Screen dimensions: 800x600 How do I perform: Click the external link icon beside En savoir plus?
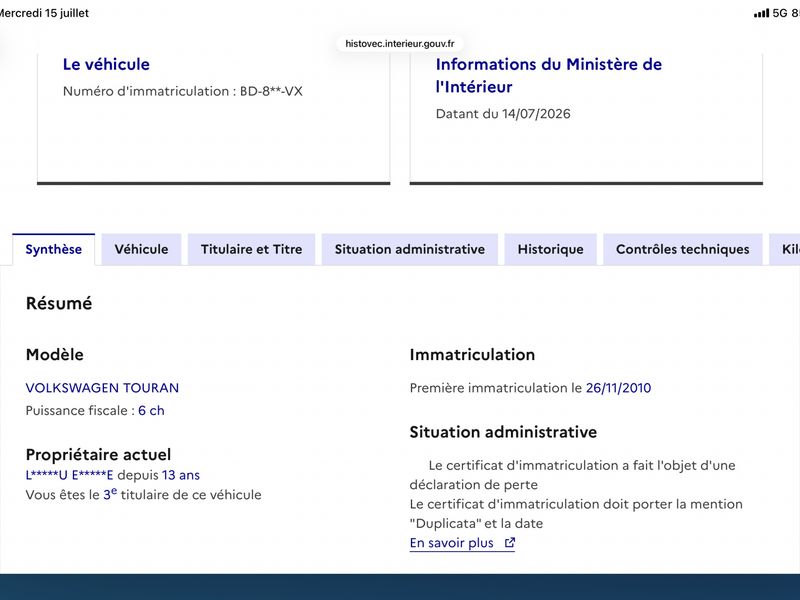(510, 543)
